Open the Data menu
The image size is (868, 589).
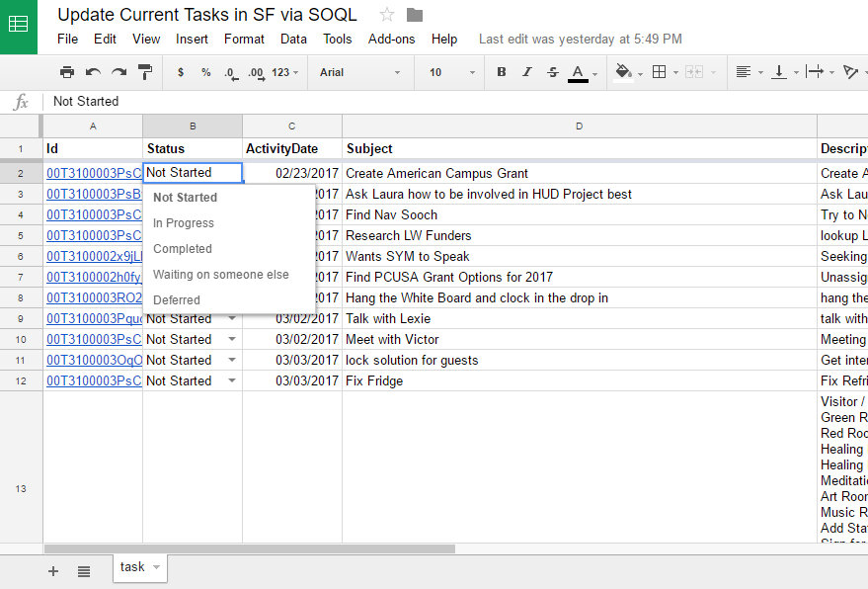pos(293,39)
